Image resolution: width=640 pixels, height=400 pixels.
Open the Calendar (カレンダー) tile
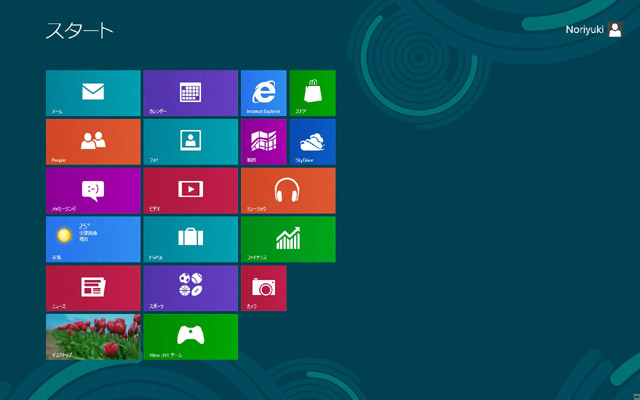click(x=190, y=93)
